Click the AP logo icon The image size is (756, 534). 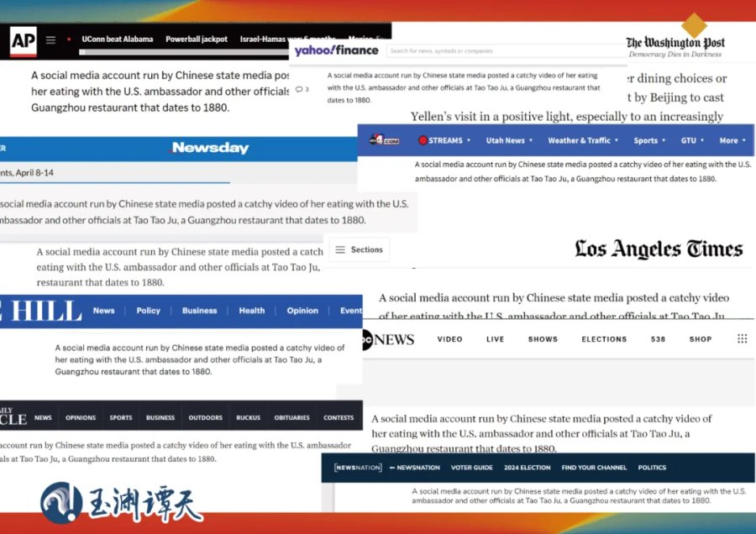[23, 39]
